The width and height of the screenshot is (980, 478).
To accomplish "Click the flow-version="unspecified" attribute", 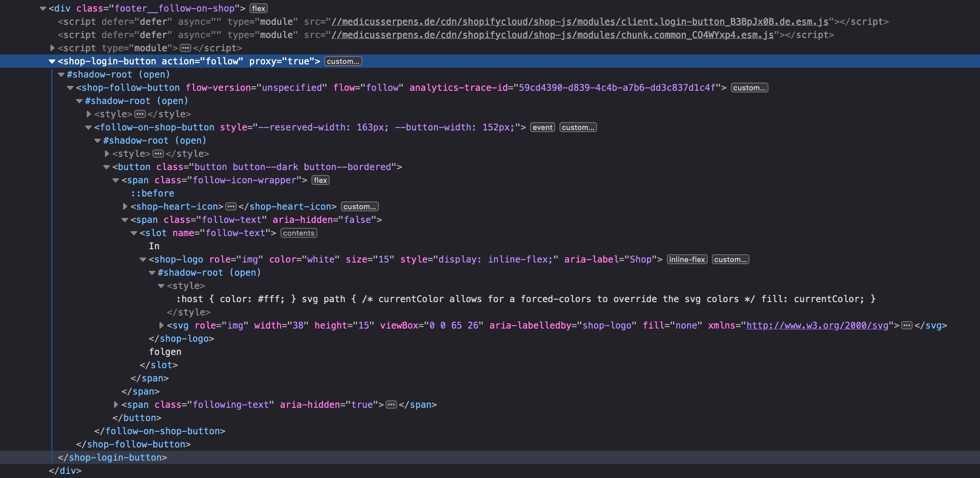I will point(256,88).
